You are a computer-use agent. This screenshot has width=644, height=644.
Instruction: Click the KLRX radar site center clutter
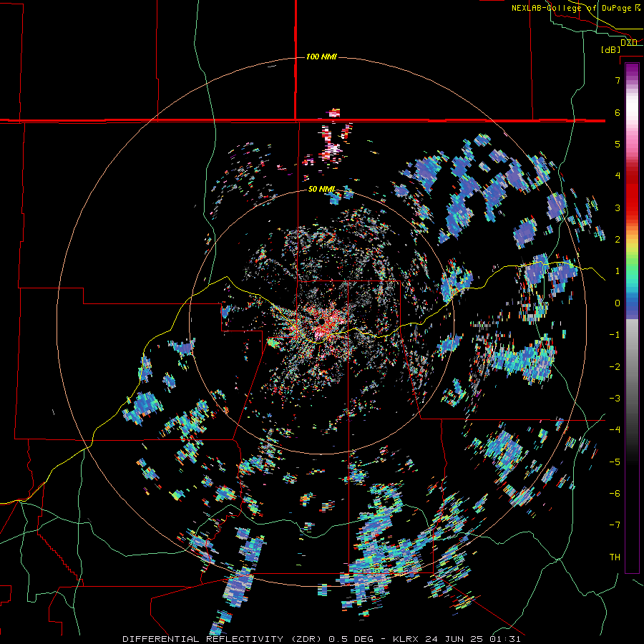[x=321, y=321]
